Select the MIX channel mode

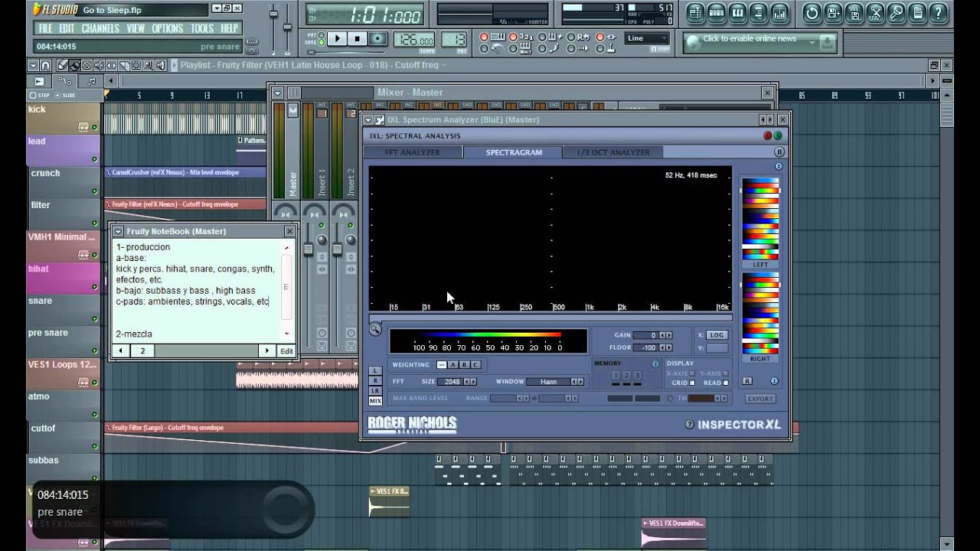pyautogui.click(x=375, y=401)
